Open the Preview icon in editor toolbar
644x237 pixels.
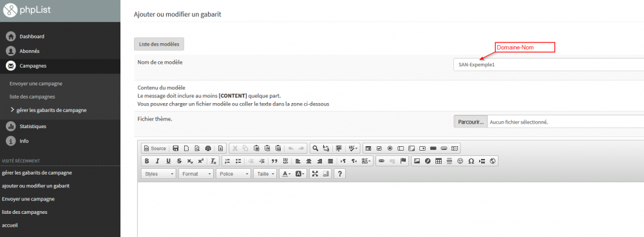coord(196,148)
